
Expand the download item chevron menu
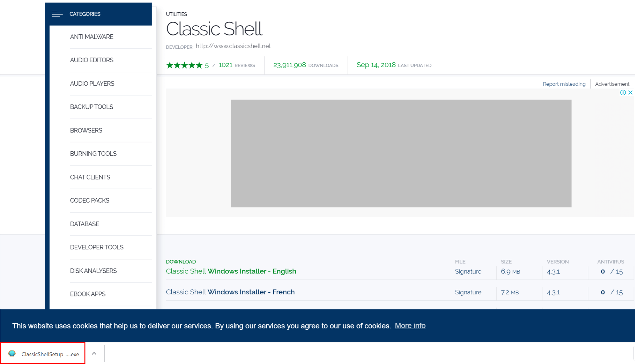coord(94,353)
